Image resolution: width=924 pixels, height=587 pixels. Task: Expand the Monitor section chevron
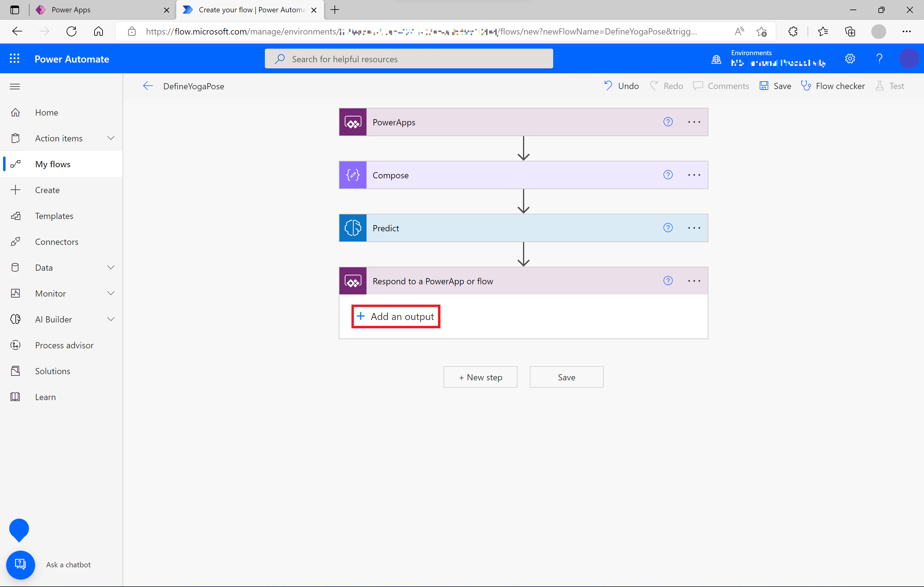(111, 293)
